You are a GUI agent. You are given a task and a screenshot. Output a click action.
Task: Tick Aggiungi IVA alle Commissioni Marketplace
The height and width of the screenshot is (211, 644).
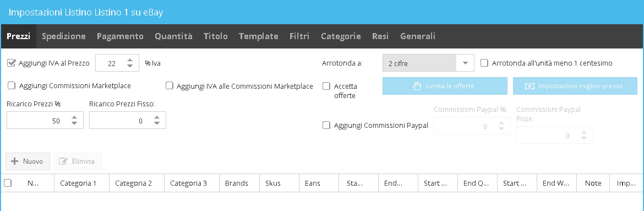(169, 85)
